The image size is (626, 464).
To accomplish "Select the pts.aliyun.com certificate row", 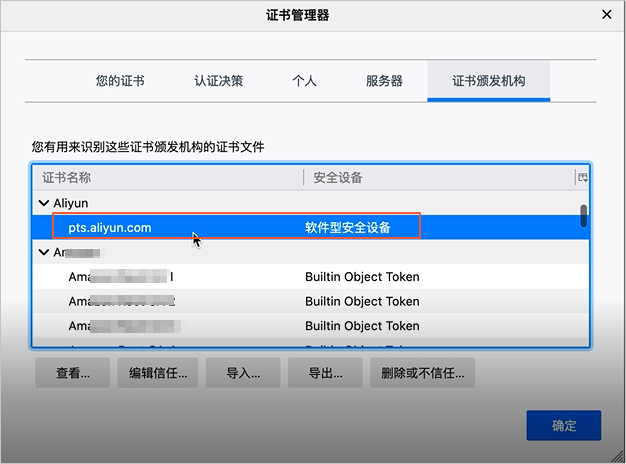I will (x=311, y=227).
